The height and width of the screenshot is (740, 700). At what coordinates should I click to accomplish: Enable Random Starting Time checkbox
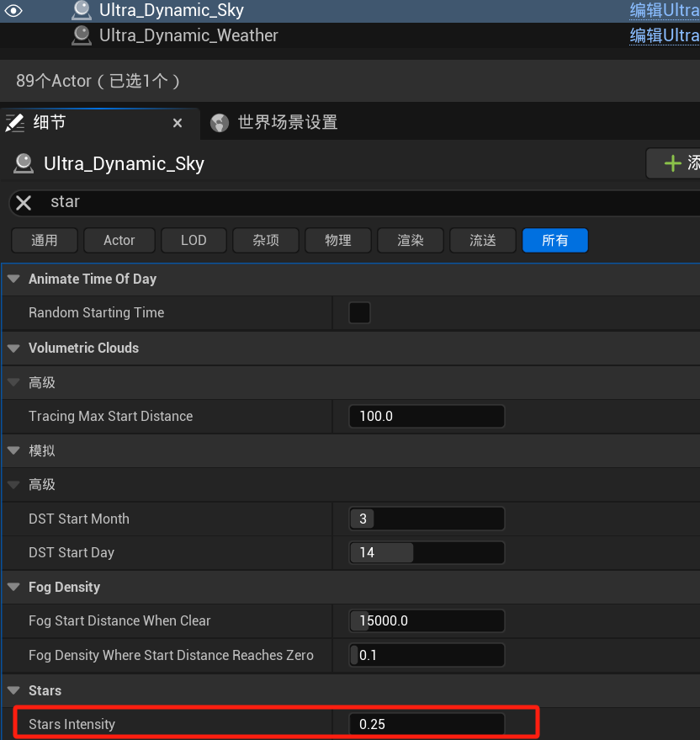coord(359,313)
